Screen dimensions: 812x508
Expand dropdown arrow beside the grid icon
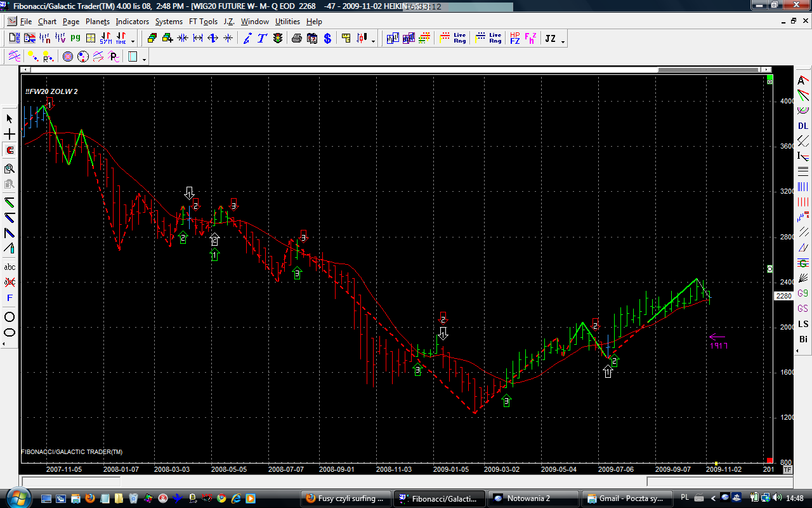(145, 59)
